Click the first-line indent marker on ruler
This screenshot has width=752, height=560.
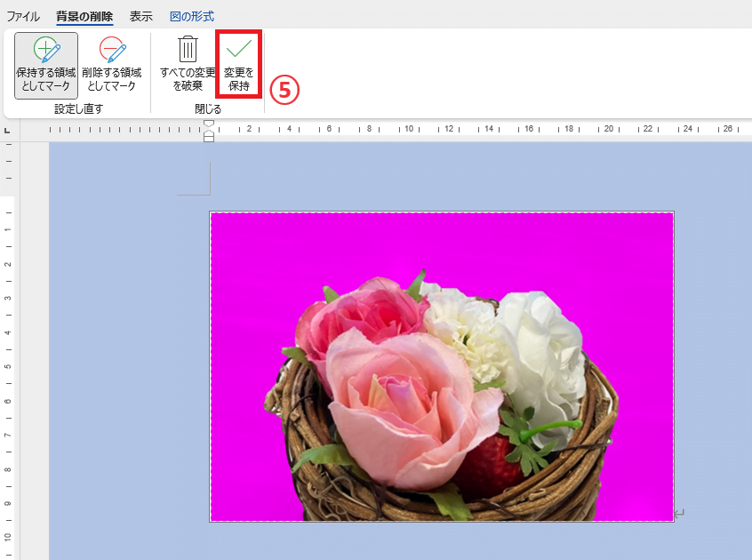coord(209,124)
